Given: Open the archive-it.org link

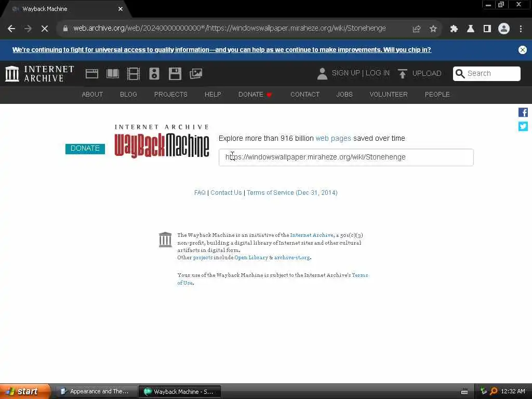Looking at the screenshot, I should point(292,258).
